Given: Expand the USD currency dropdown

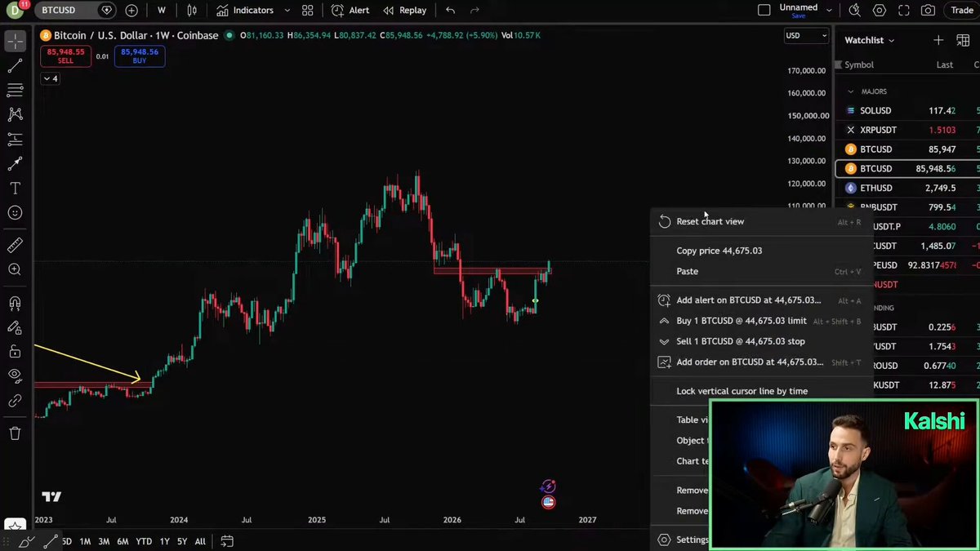Looking at the screenshot, I should (x=805, y=36).
